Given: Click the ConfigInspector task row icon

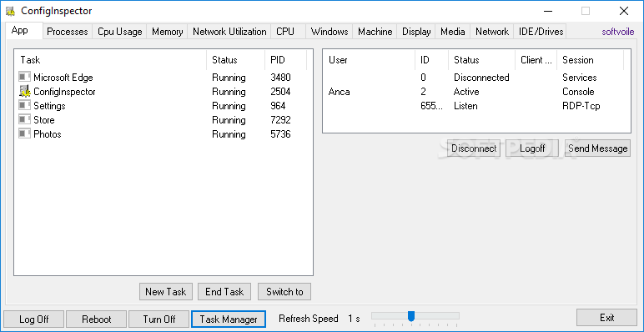Looking at the screenshot, I should 25,91.
